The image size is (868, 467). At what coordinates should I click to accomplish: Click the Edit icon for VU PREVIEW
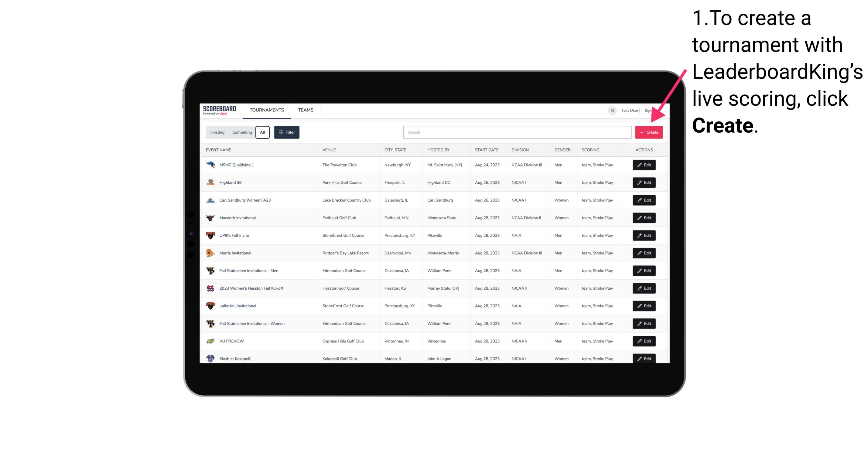coord(644,341)
